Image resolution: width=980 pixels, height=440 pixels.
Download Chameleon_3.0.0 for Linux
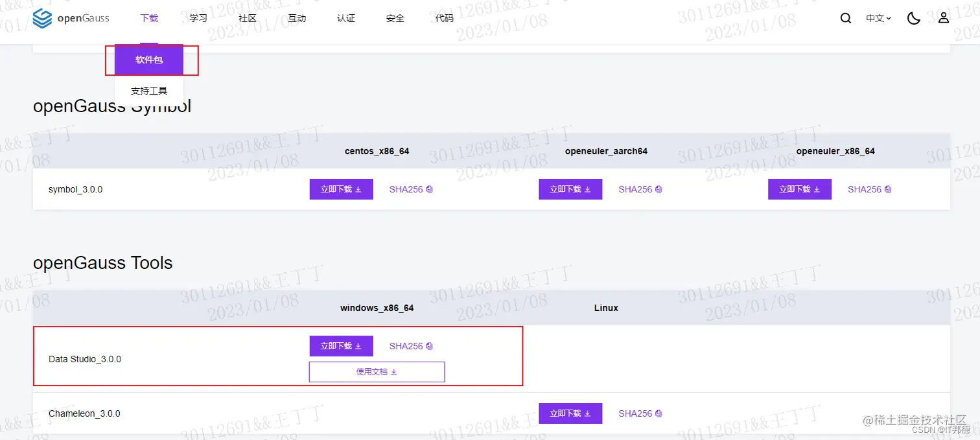pyautogui.click(x=570, y=413)
